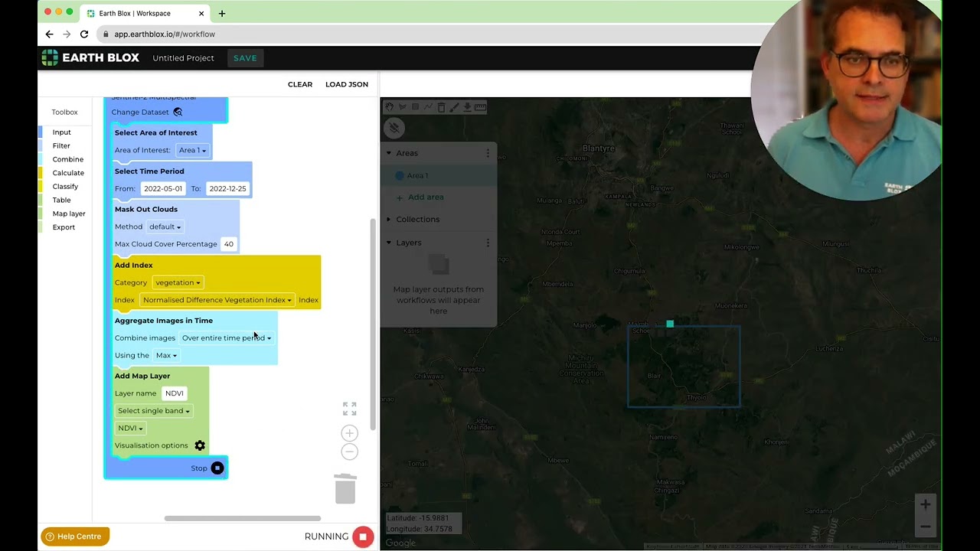Click the Stop block icon
Viewport: 980px width, 551px height.
tap(217, 468)
